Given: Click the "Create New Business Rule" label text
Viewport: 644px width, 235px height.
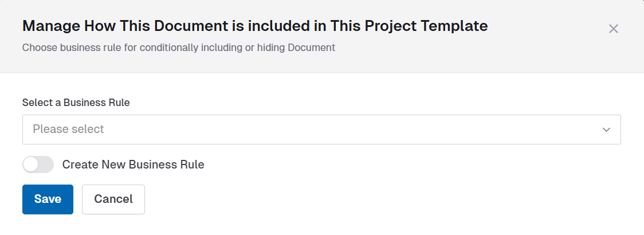Looking at the screenshot, I should pyautogui.click(x=133, y=164).
